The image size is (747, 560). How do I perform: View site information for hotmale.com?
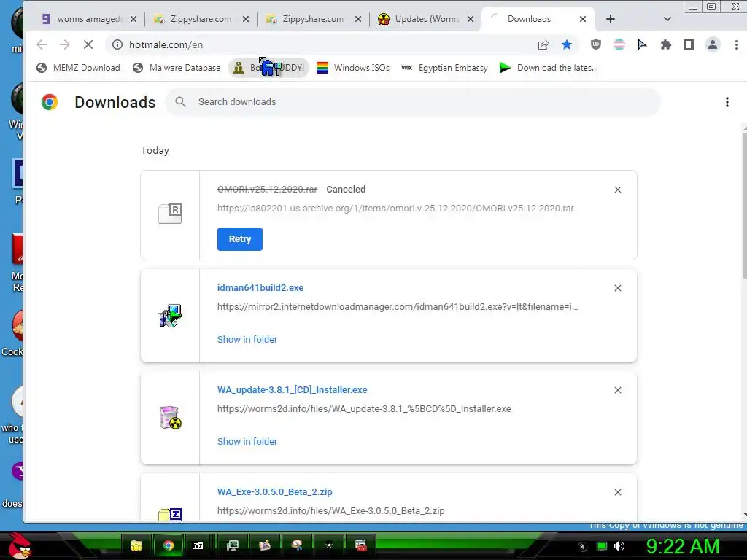[x=117, y=44]
